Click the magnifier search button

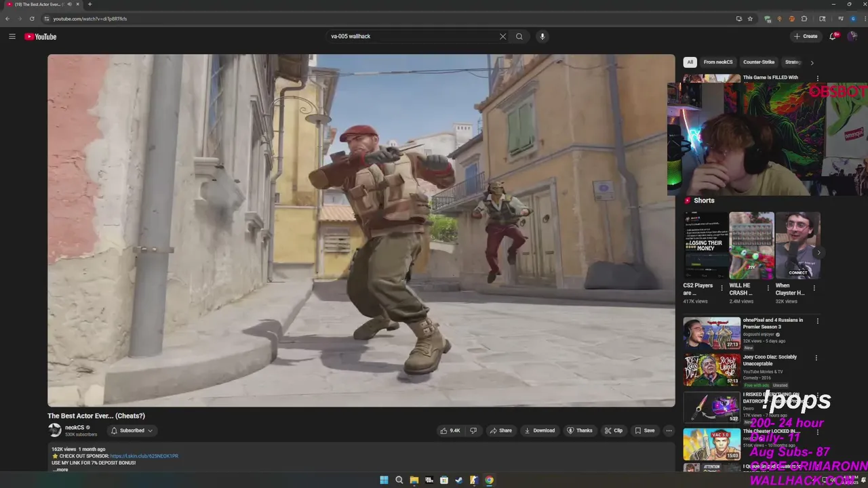pos(519,37)
